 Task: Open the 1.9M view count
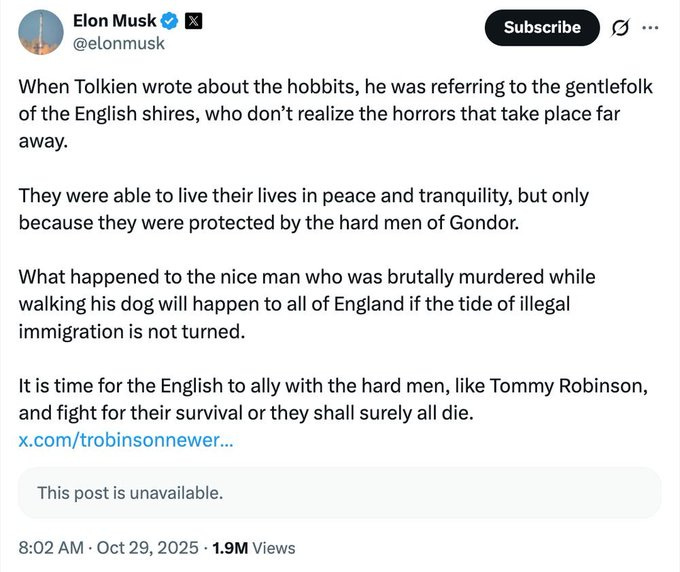(230, 548)
